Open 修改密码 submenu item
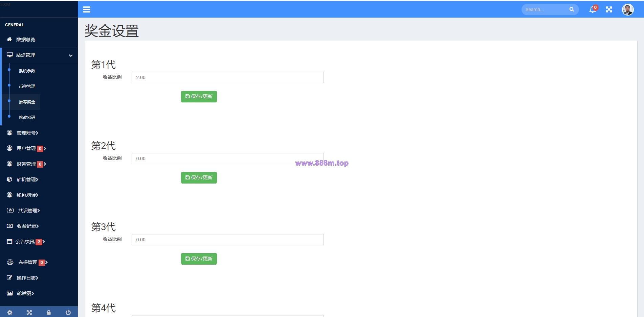644x317 pixels. coord(27,118)
